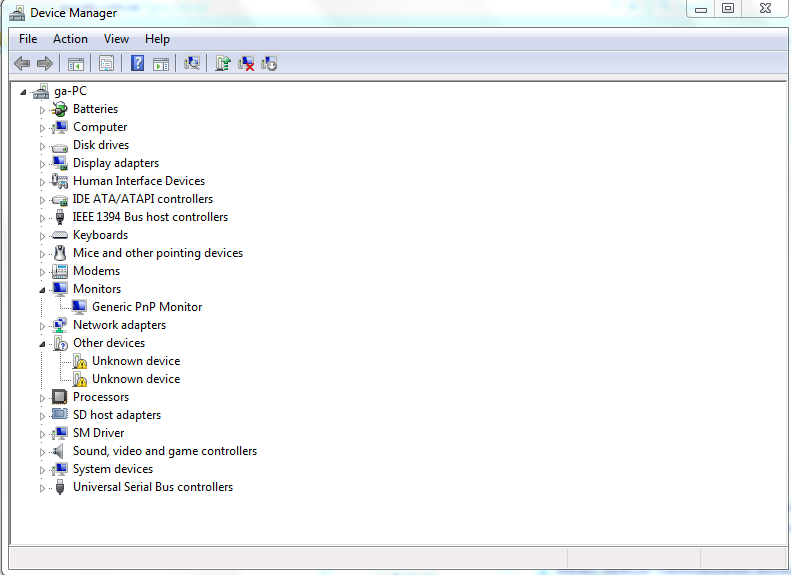
Task: Scan for hardware changes toolbar icon
Action: click(192, 64)
